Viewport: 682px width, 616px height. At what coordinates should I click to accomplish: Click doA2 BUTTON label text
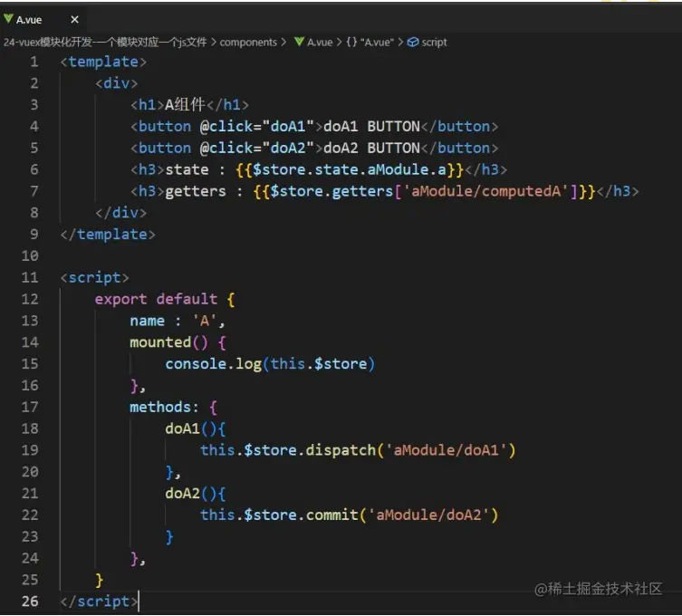[372, 149]
